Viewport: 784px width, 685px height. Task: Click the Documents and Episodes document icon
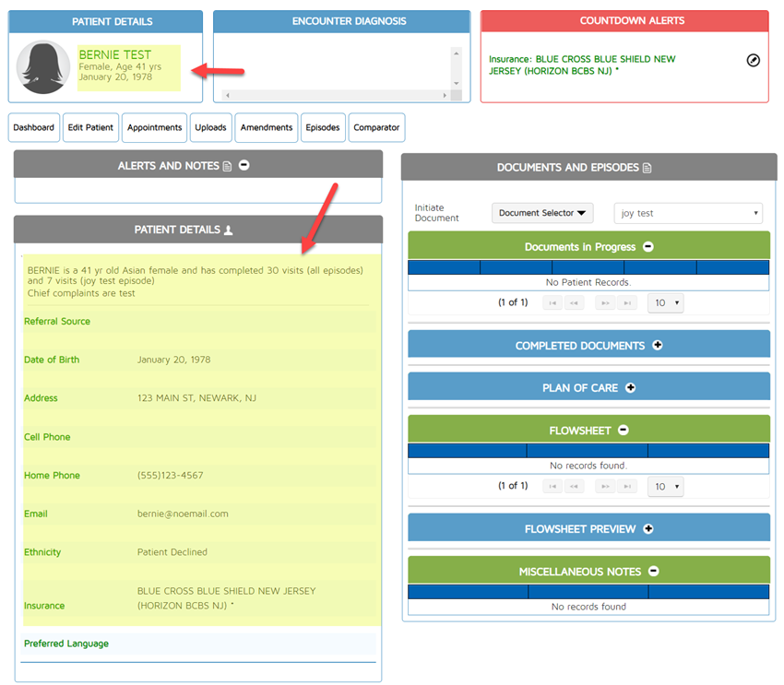point(647,168)
